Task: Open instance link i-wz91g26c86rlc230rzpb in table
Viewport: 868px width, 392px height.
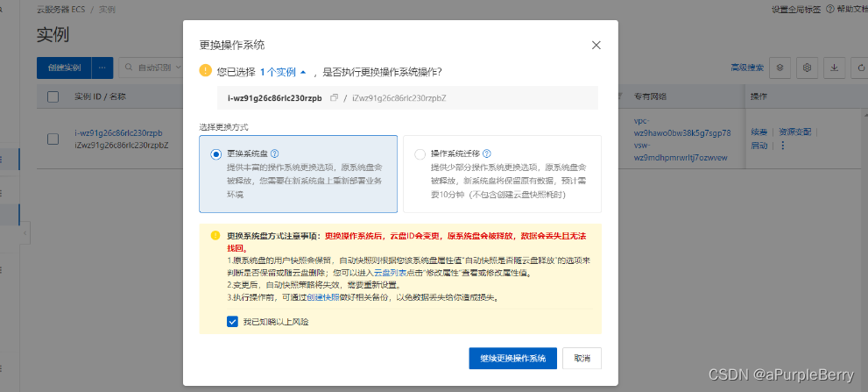Action: 118,133
